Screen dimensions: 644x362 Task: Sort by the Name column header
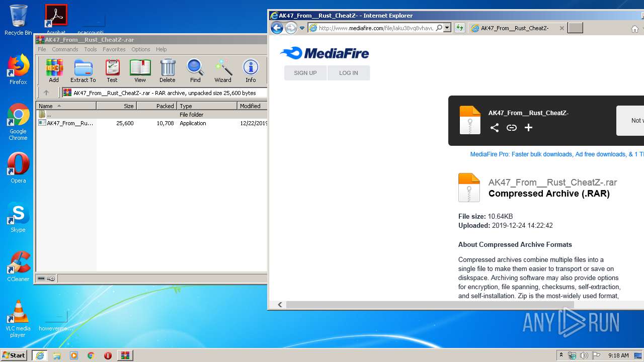coord(66,106)
